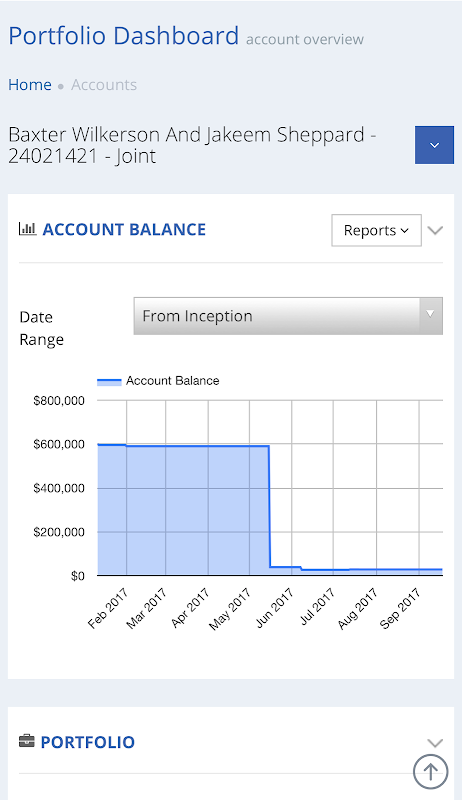The height and width of the screenshot is (800, 462).
Task: Click the Sep 2017 axis label
Action: click(400, 608)
